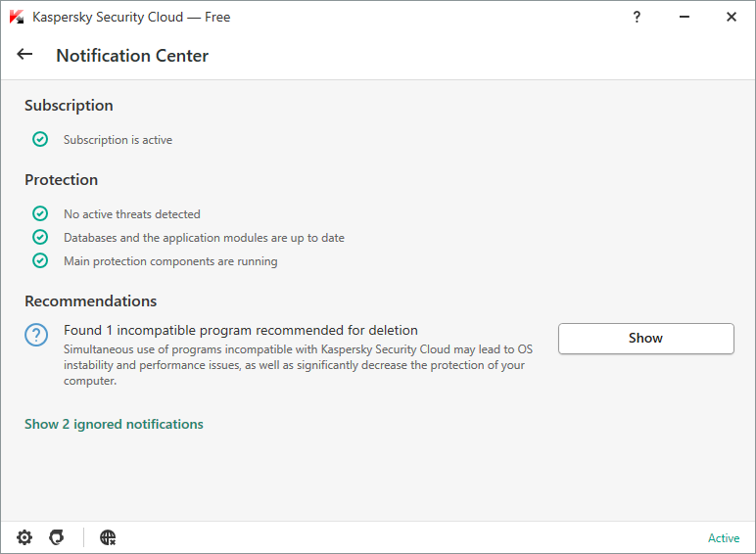Click the Subscription section heading

[x=69, y=106]
